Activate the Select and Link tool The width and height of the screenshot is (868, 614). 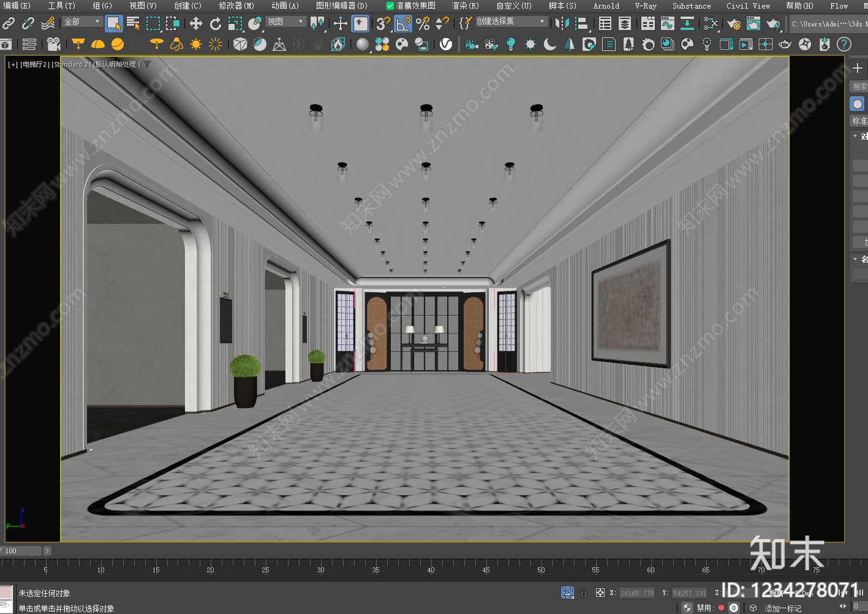pyautogui.click(x=9, y=24)
